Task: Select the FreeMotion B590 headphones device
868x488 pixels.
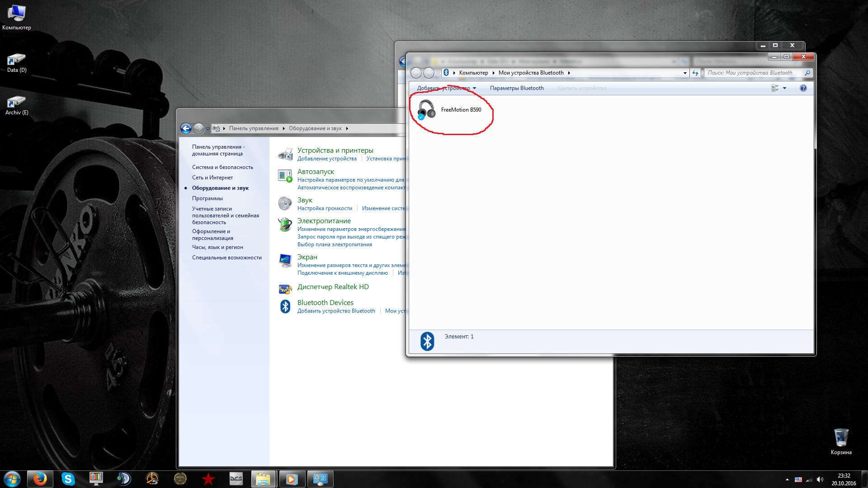Action: pyautogui.click(x=450, y=110)
